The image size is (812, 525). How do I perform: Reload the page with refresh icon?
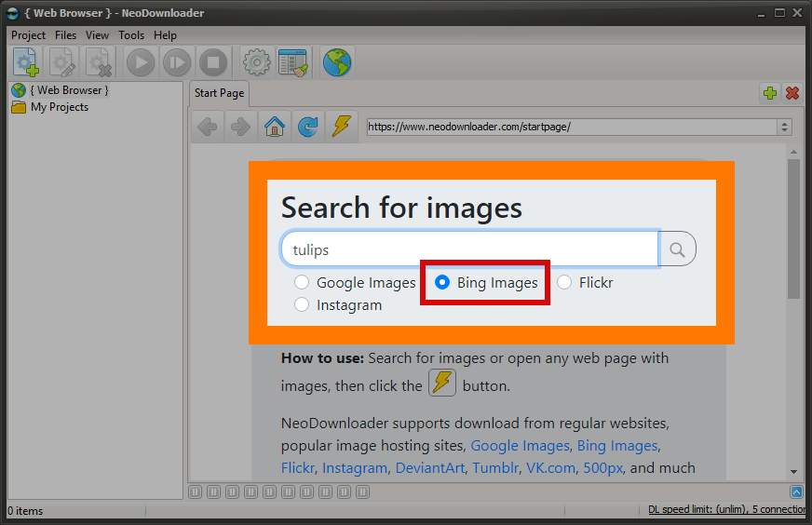pyautogui.click(x=308, y=127)
